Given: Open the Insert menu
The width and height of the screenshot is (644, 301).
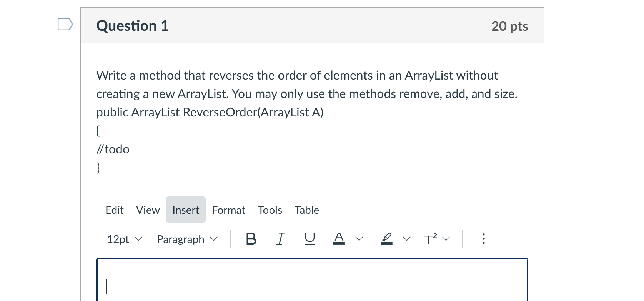Looking at the screenshot, I should pyautogui.click(x=186, y=210).
